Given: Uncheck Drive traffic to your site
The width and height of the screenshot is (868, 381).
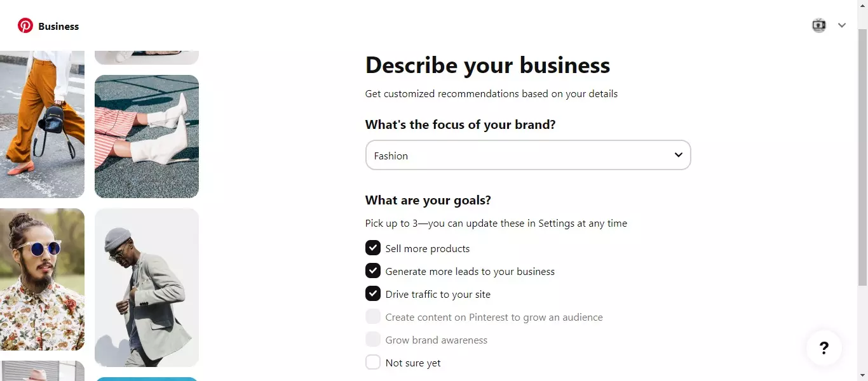Looking at the screenshot, I should click(373, 294).
